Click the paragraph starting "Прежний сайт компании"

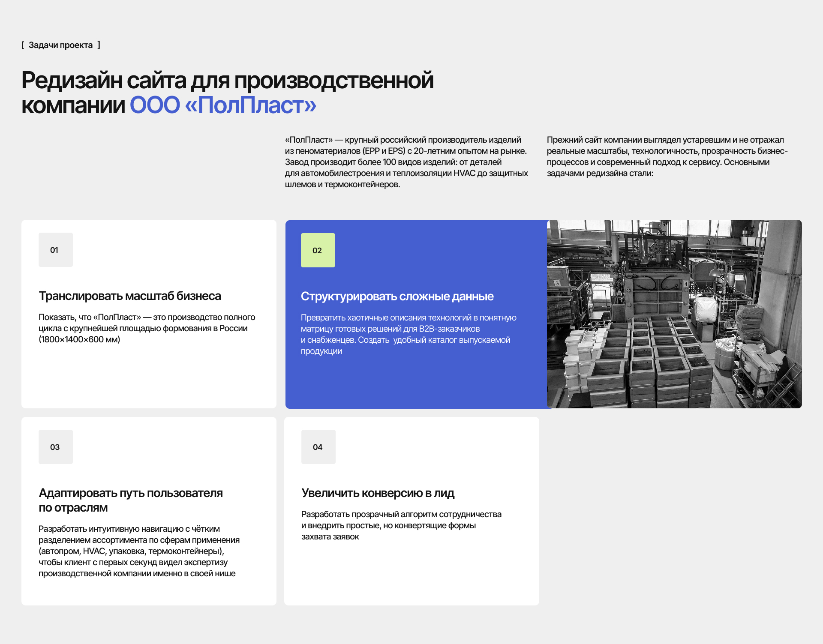point(667,156)
